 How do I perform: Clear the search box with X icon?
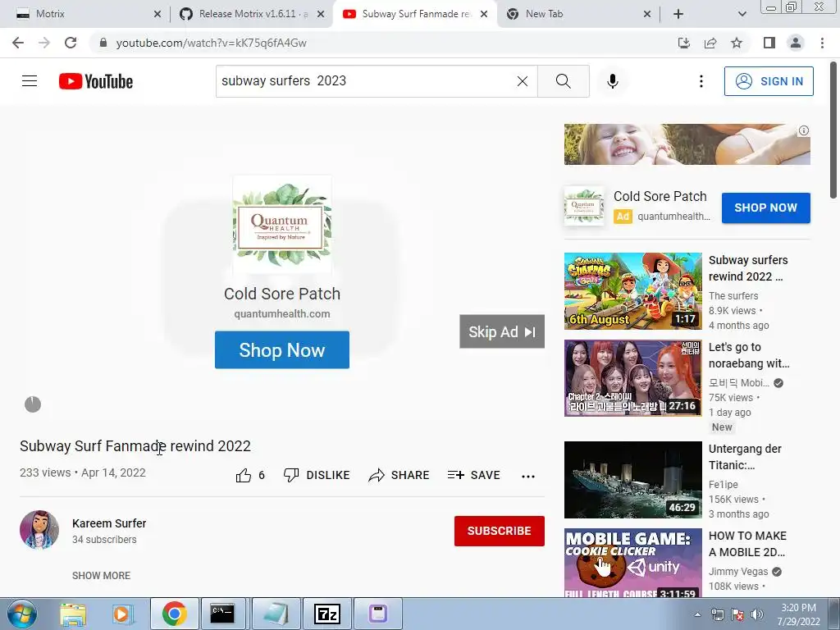click(523, 81)
